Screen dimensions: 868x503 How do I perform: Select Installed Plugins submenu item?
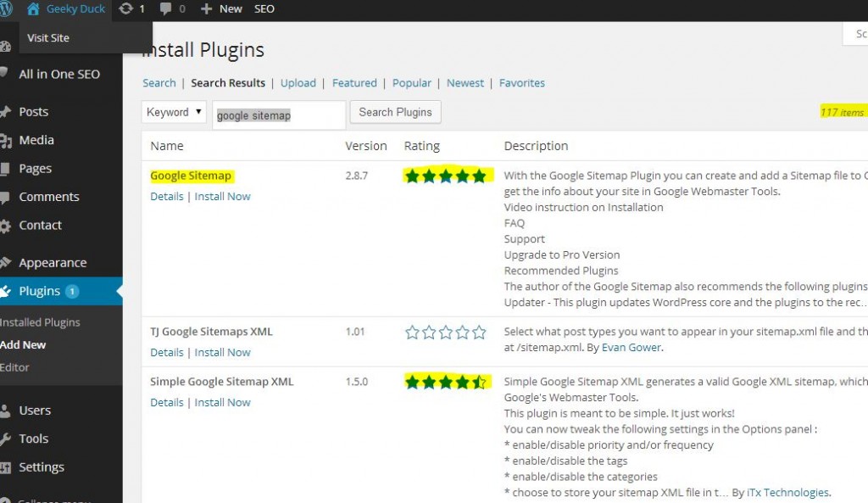(40, 322)
